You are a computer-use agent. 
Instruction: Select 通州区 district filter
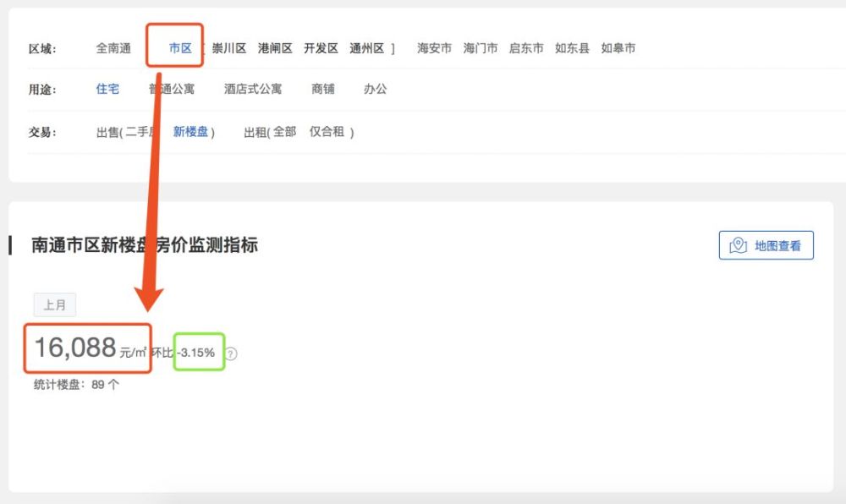tap(367, 48)
